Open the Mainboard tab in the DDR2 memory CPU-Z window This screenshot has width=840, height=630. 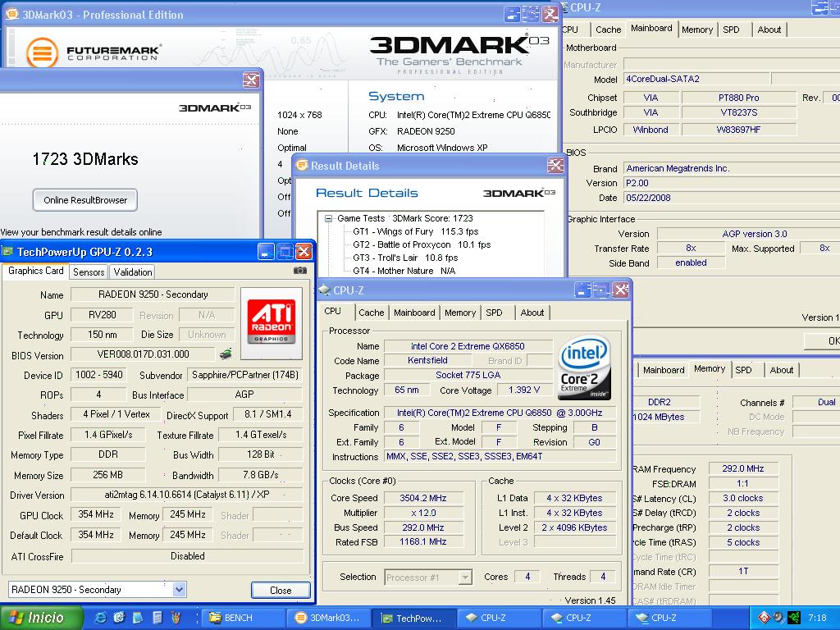(664, 370)
